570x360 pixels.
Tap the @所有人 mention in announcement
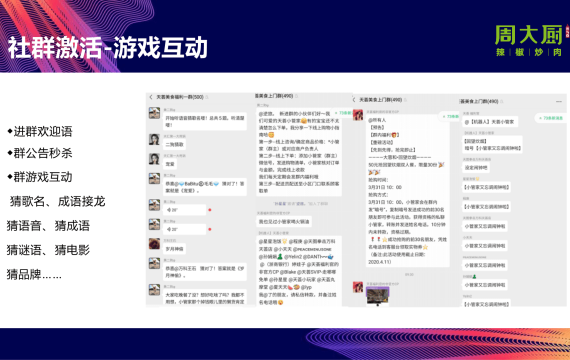(x=377, y=120)
